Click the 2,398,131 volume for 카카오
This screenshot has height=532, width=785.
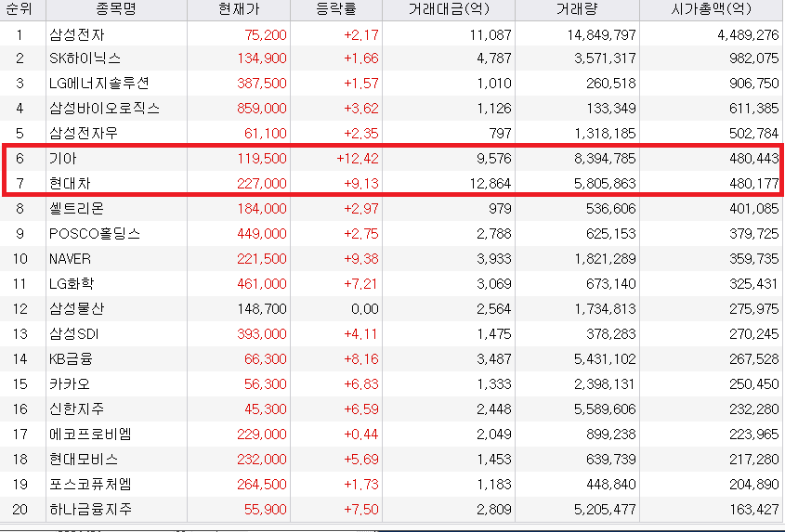click(605, 383)
